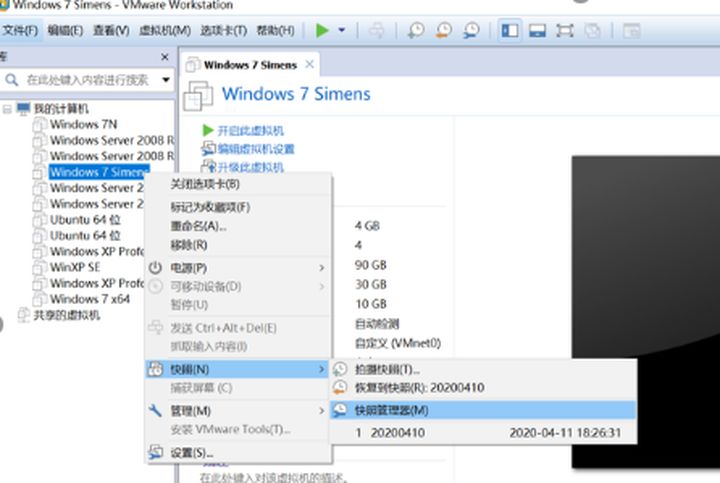Click the search magnifier icon in library
The height and width of the screenshot is (483, 720).
pos(11,80)
